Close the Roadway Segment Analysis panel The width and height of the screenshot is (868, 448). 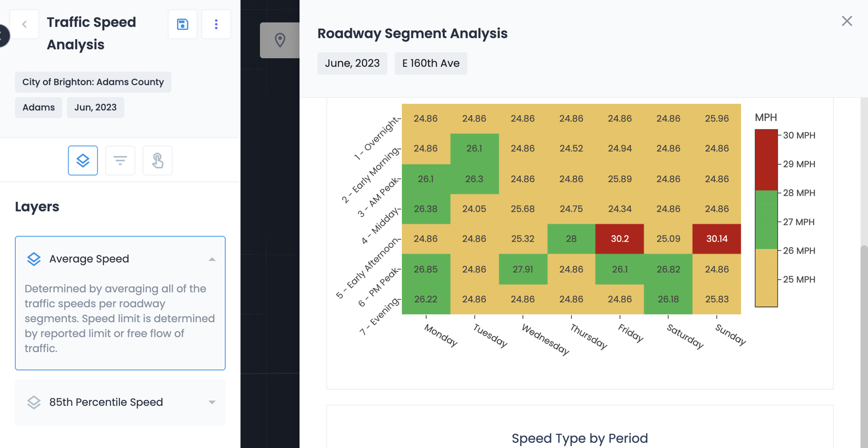[847, 21]
